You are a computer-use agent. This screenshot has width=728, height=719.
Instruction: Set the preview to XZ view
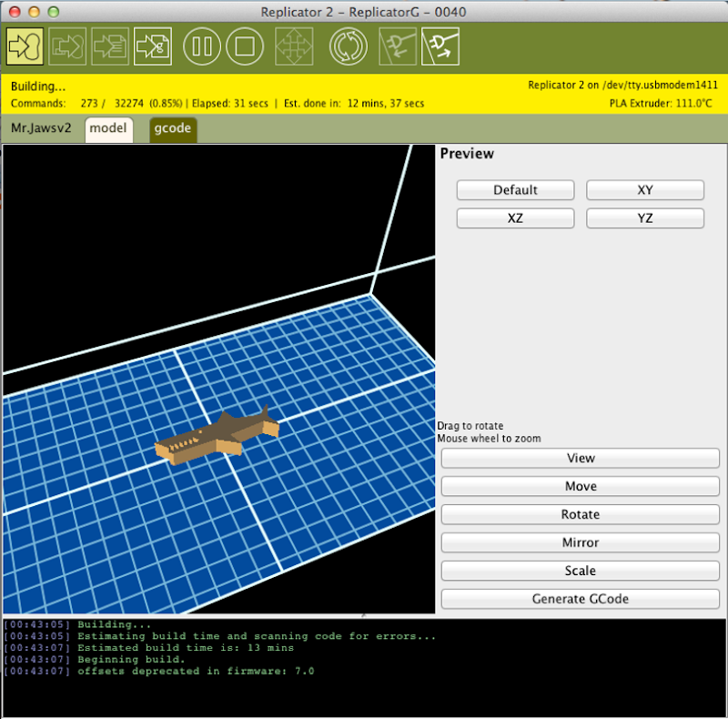click(515, 218)
